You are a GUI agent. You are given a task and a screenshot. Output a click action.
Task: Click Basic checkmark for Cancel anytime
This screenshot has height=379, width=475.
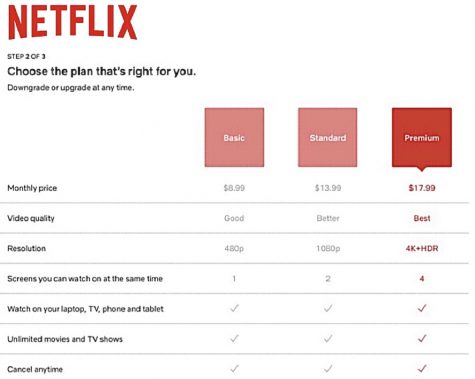235,369
